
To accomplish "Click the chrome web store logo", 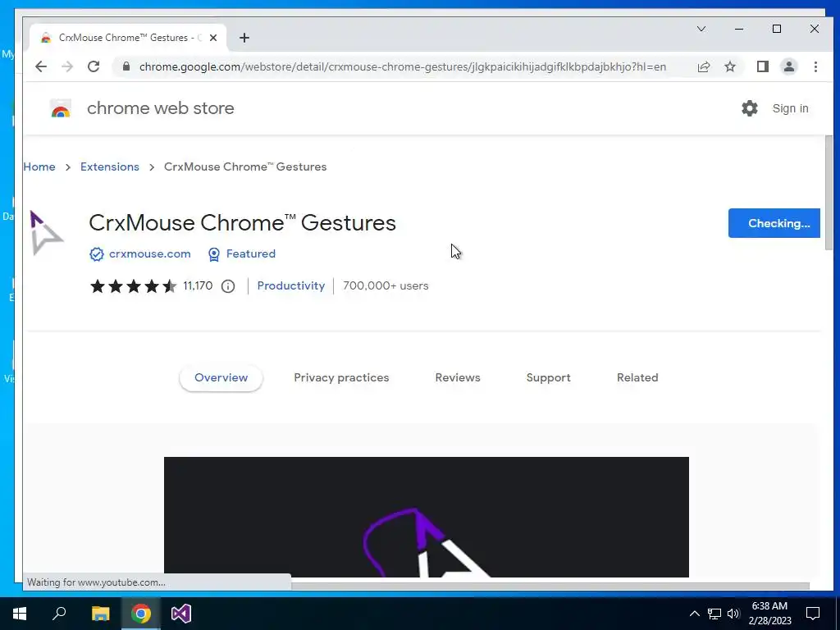I will pos(61,109).
